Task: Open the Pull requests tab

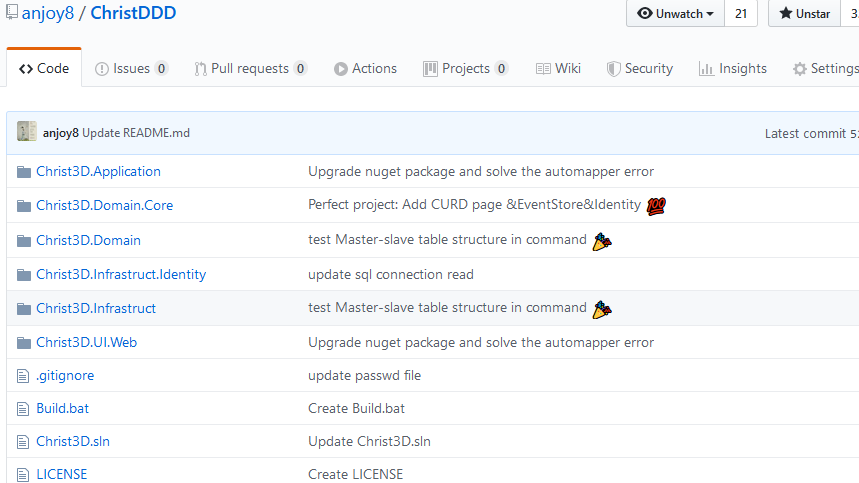Action: point(250,68)
